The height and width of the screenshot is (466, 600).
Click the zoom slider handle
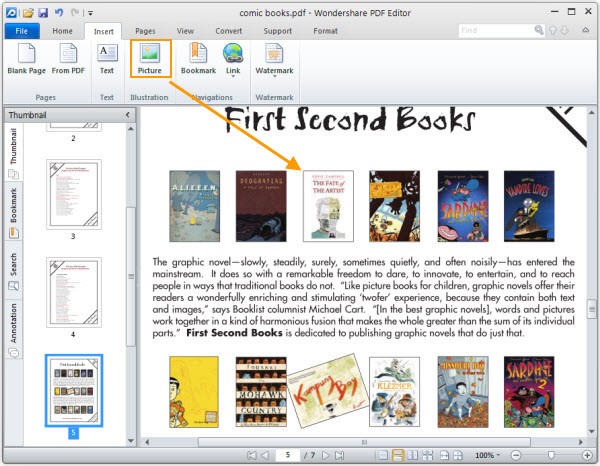click(552, 455)
